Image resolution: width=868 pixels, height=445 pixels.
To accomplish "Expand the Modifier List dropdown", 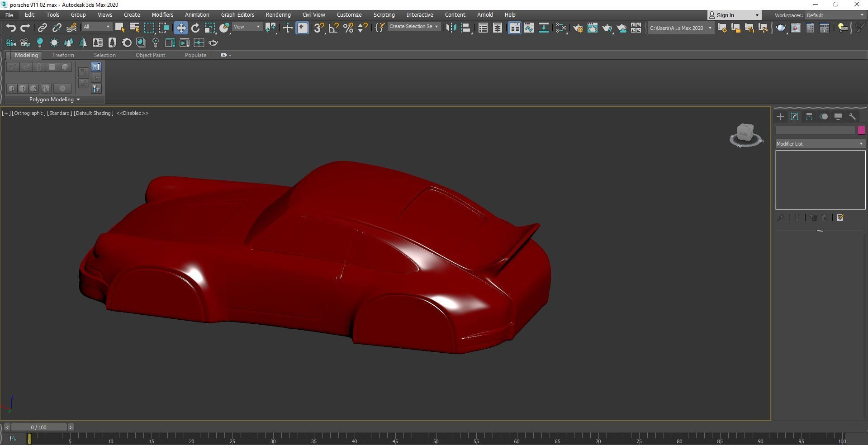I will pos(820,144).
